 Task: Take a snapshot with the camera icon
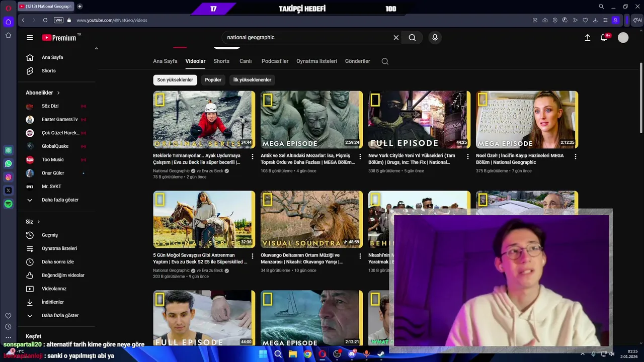(x=545, y=20)
